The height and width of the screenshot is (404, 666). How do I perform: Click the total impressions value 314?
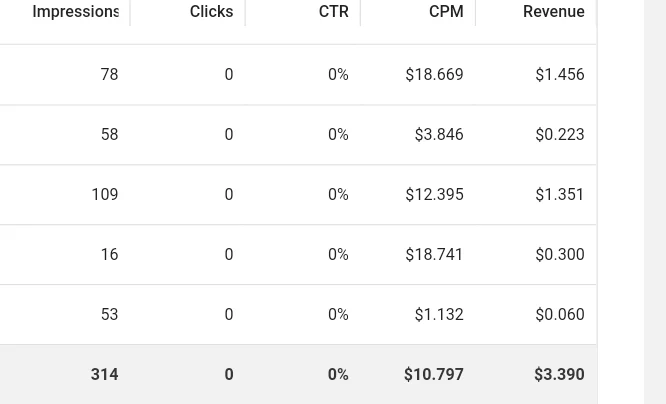(x=104, y=374)
